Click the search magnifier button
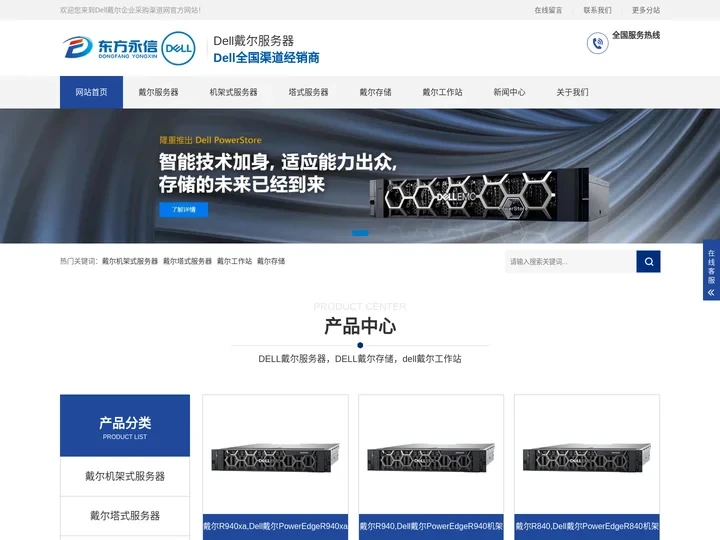Screen dimensions: 720x540 click(x=648, y=261)
